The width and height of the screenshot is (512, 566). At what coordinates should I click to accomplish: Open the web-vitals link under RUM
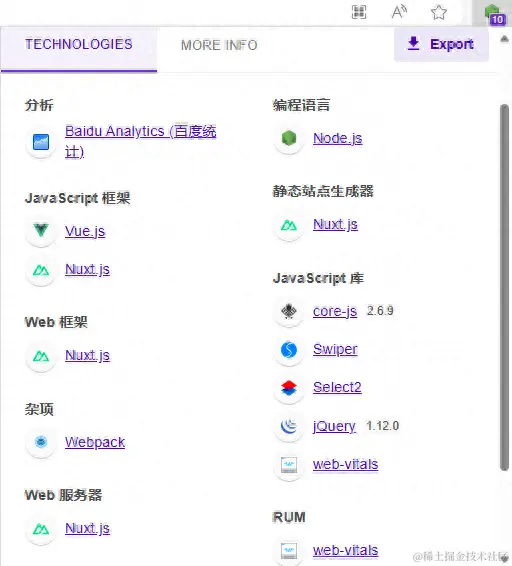click(346, 550)
